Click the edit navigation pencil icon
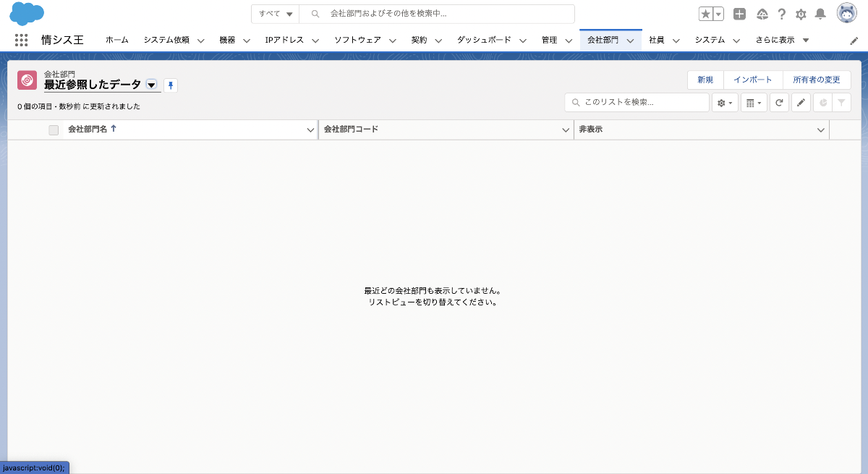868x474 pixels. tap(854, 41)
